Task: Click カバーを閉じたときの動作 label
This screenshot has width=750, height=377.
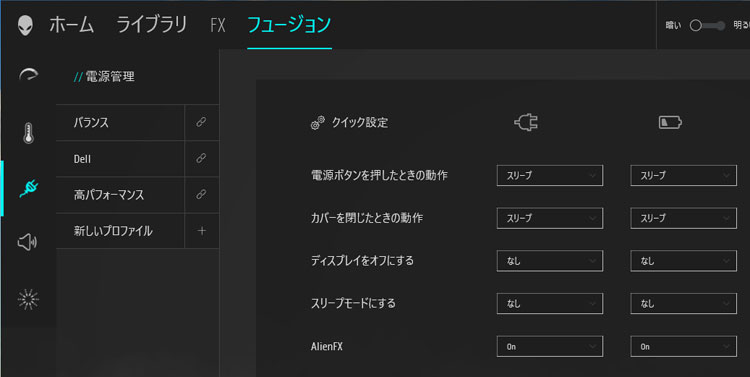Action: [x=367, y=218]
